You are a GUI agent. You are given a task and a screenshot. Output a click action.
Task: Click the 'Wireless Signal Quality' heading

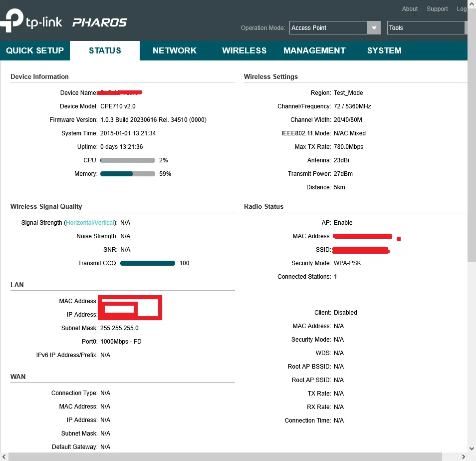(46, 207)
